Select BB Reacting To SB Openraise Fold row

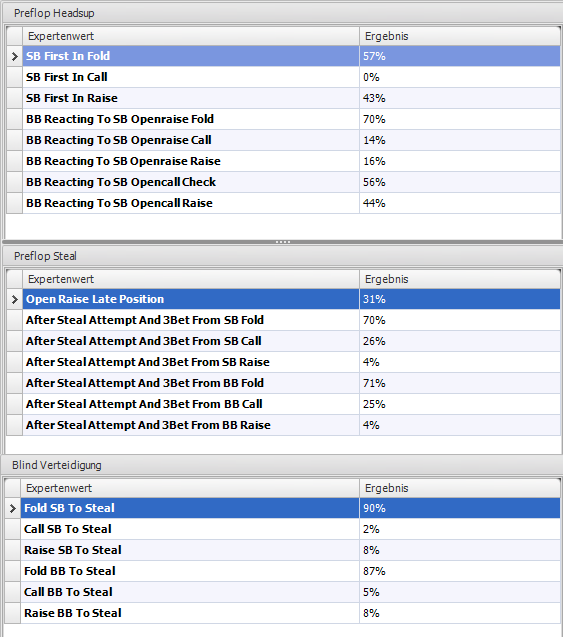(x=291, y=119)
